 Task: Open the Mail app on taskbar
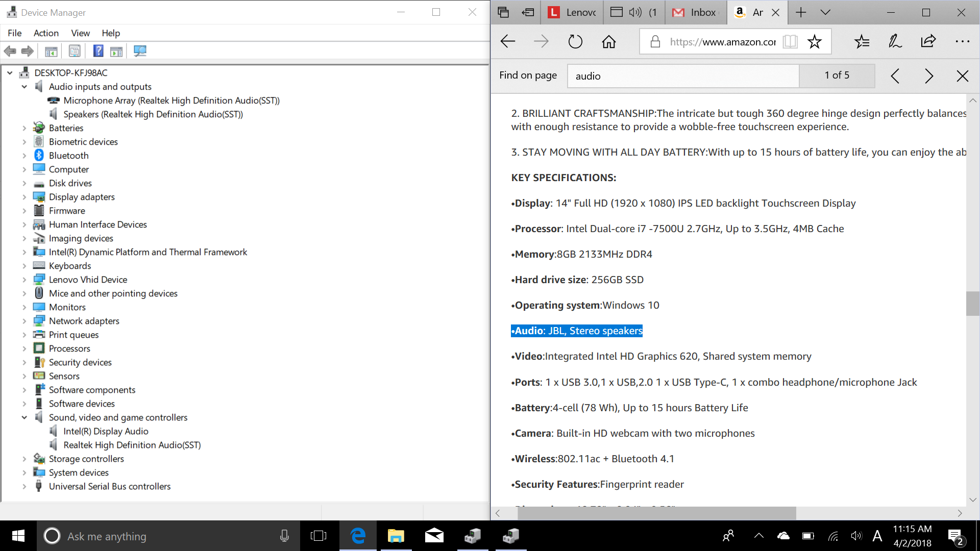click(x=434, y=536)
